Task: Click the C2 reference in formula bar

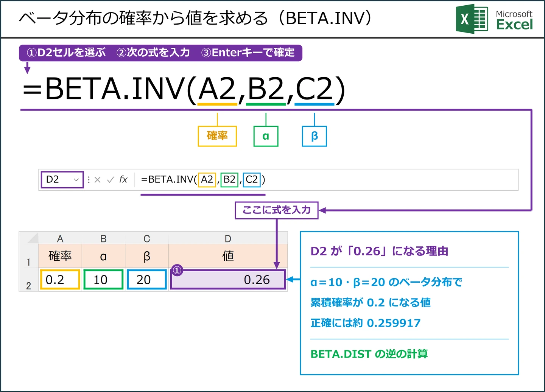Action: [252, 179]
